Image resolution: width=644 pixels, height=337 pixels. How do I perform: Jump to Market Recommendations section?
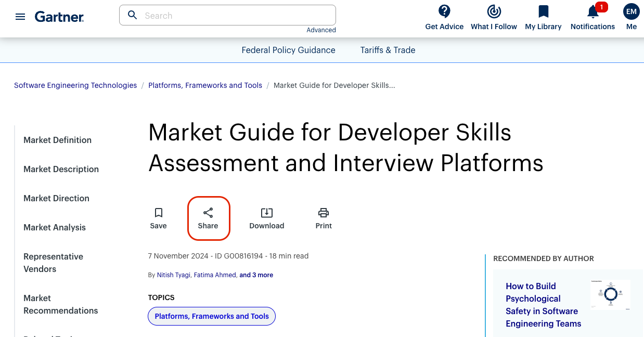click(60, 304)
